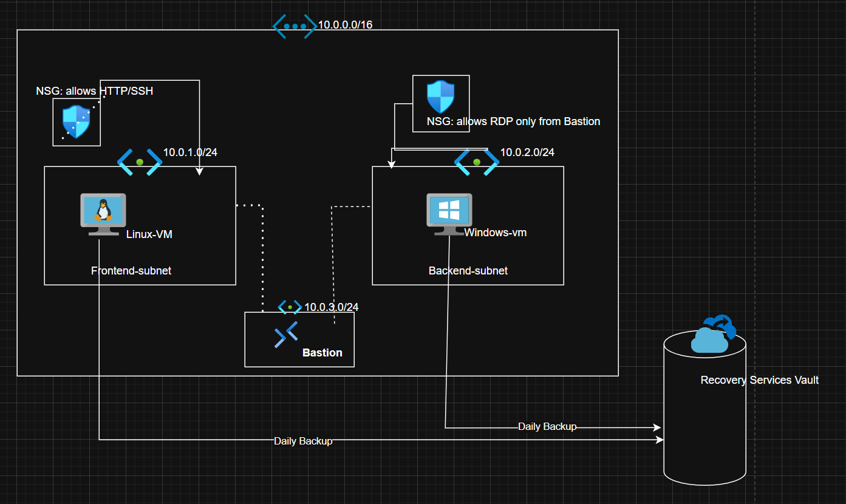
Task: Click the Recovery Services Vault text label
Action: [759, 380]
